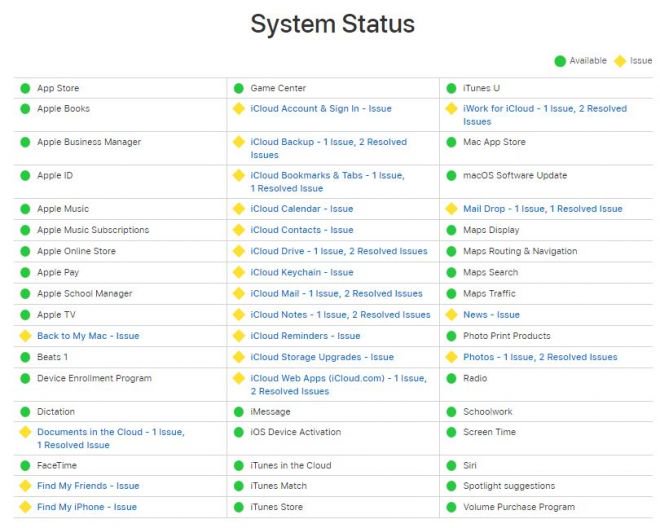Select the iTunes Match entry
The width and height of the screenshot is (660, 528).
pos(278,486)
